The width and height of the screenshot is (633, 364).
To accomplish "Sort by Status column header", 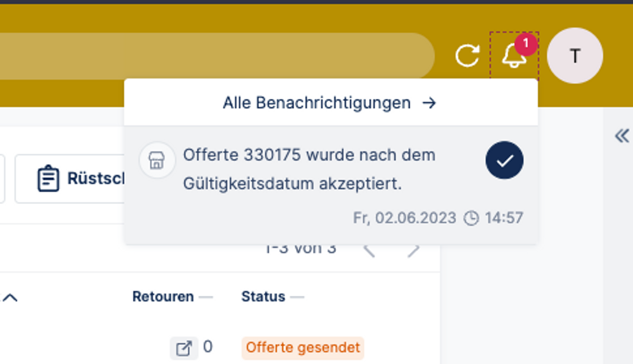I will 263,297.
